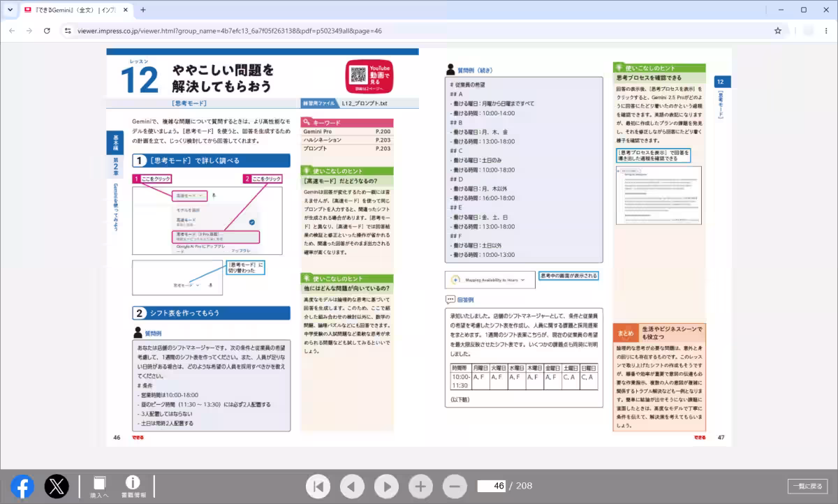Viewport: 838px width, 504px height.
Task: Open the tab search dropdown arrow
Action: [10, 10]
